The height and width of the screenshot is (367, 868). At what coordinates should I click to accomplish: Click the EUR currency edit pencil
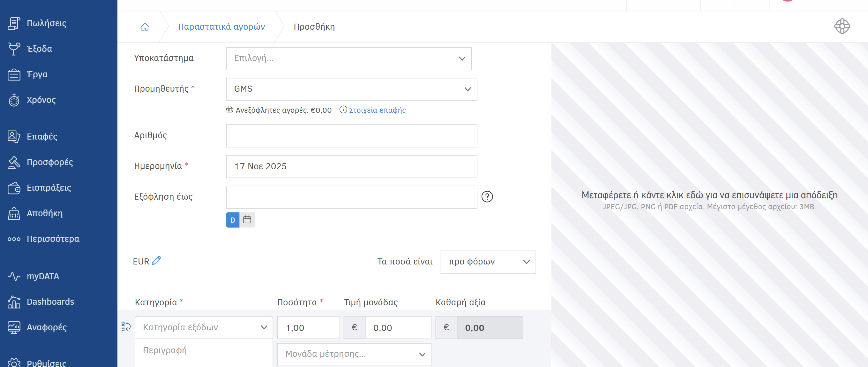(156, 261)
